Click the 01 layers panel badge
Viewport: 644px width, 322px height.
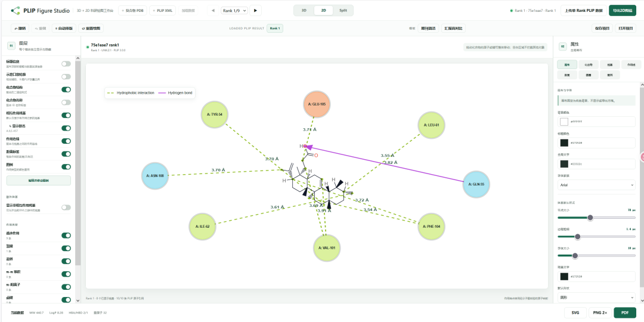(x=11, y=45)
